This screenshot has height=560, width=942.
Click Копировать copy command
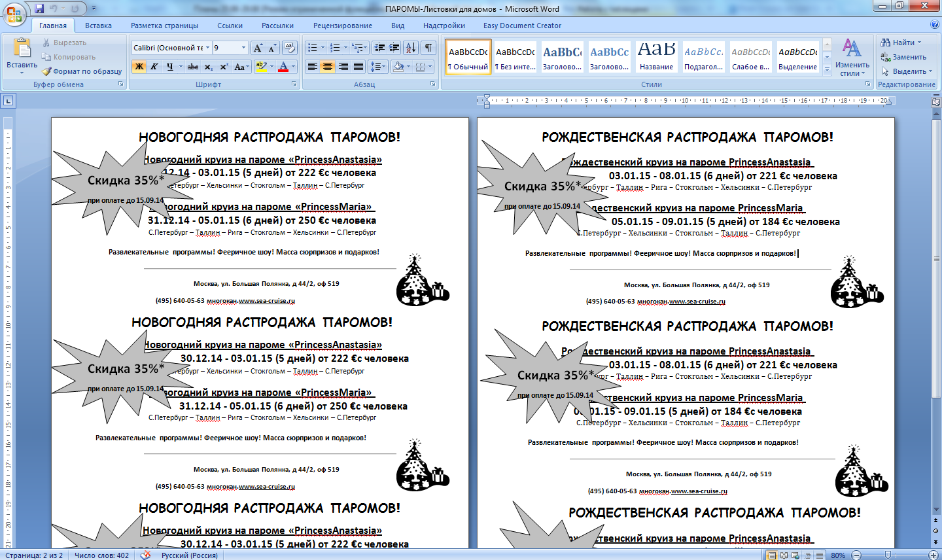click(69, 57)
